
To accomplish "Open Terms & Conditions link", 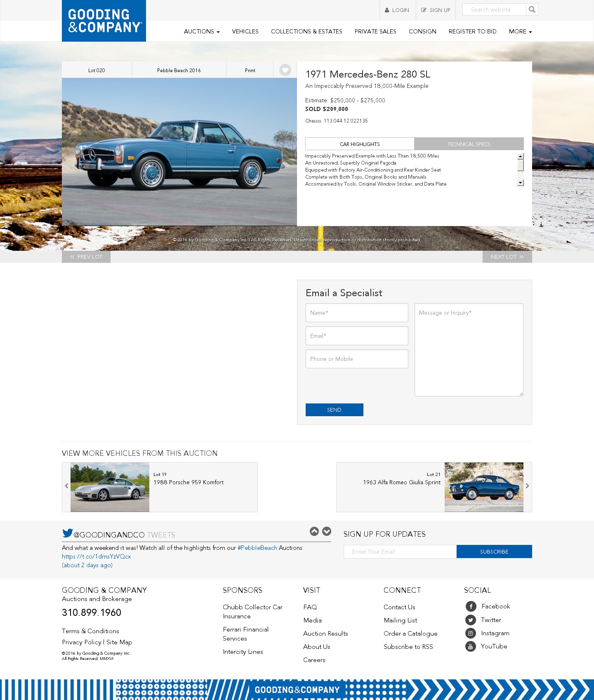I will pos(90,631).
